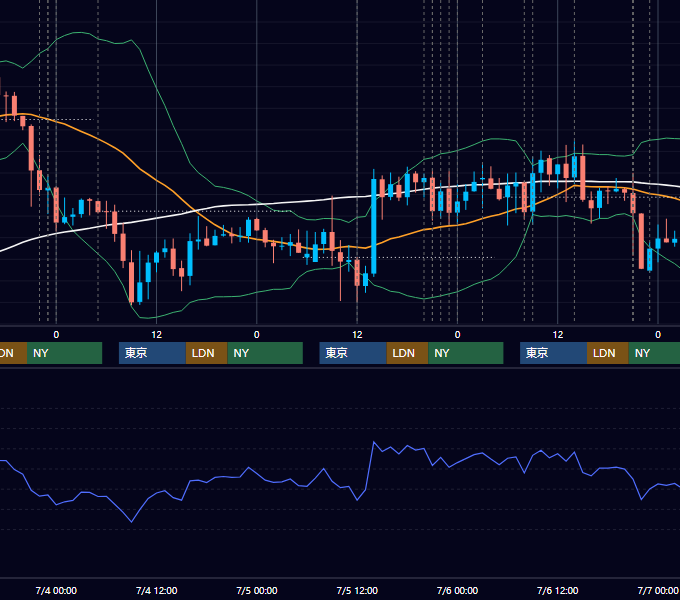Image resolution: width=680 pixels, height=600 pixels.
Task: Click hour label 12 above 7/6 12:00
Action: click(558, 335)
